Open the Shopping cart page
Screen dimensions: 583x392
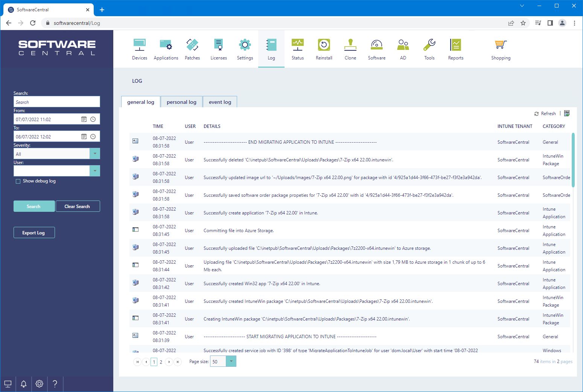click(x=501, y=49)
